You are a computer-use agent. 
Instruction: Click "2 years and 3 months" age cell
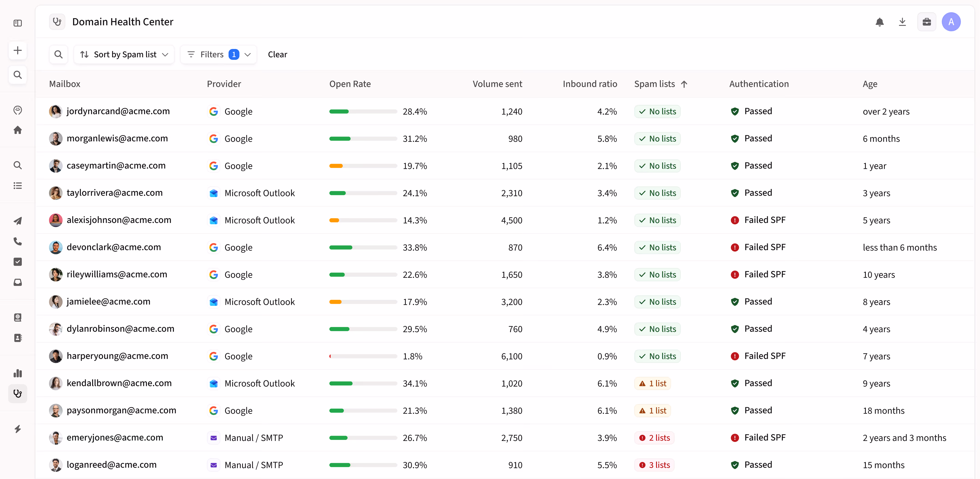904,438
